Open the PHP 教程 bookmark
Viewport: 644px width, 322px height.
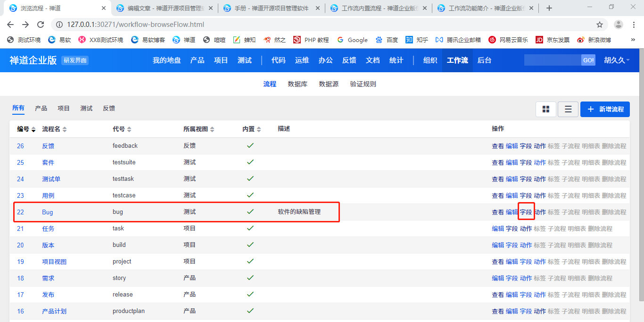[x=311, y=40]
